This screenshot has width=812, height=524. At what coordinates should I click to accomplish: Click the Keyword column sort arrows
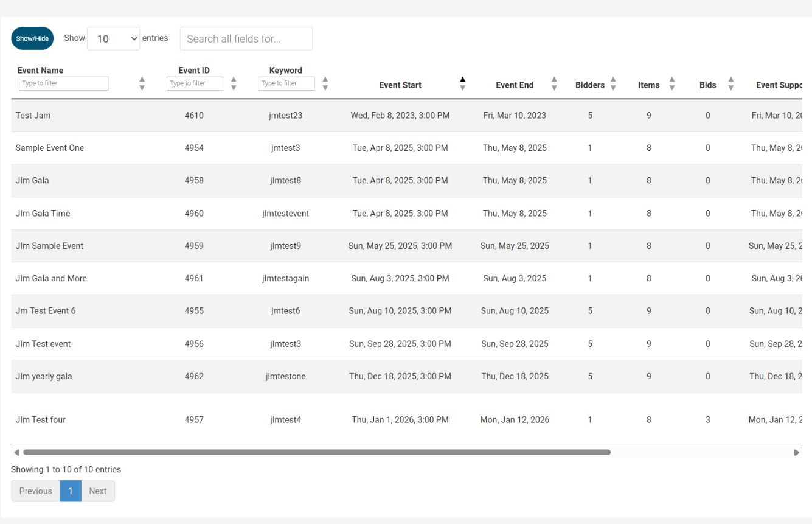(325, 83)
